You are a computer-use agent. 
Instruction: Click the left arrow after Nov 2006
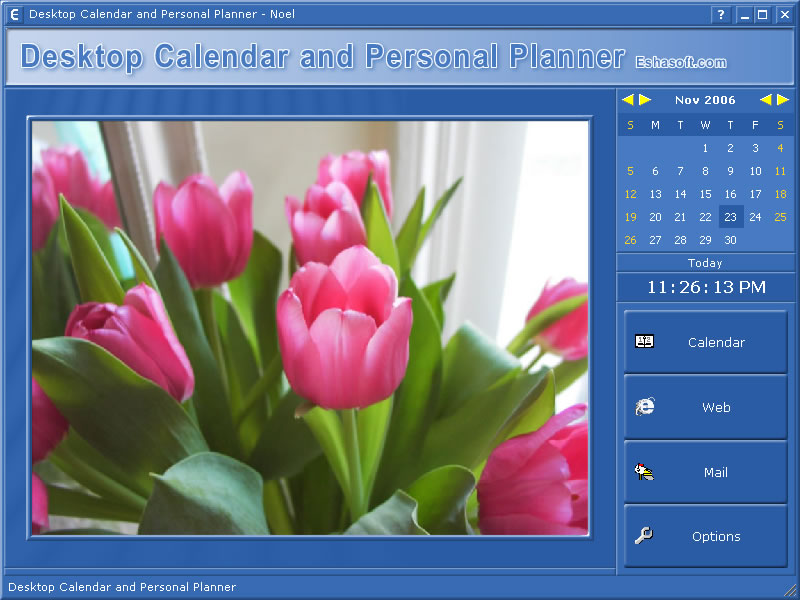(766, 100)
